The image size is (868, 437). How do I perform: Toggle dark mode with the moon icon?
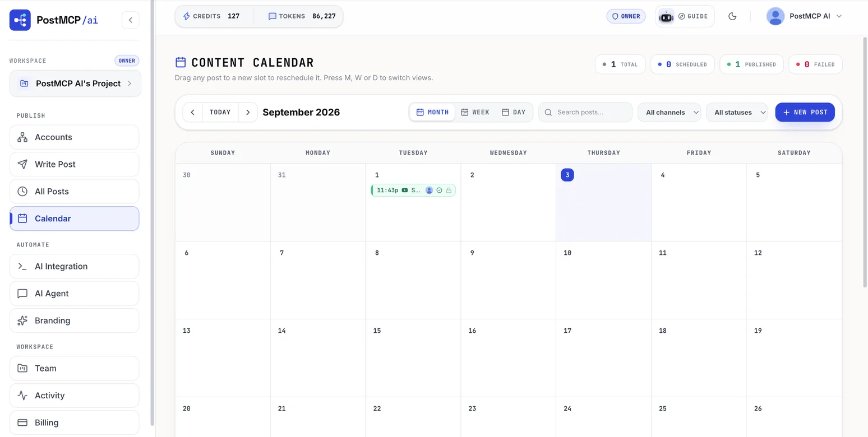coord(732,16)
